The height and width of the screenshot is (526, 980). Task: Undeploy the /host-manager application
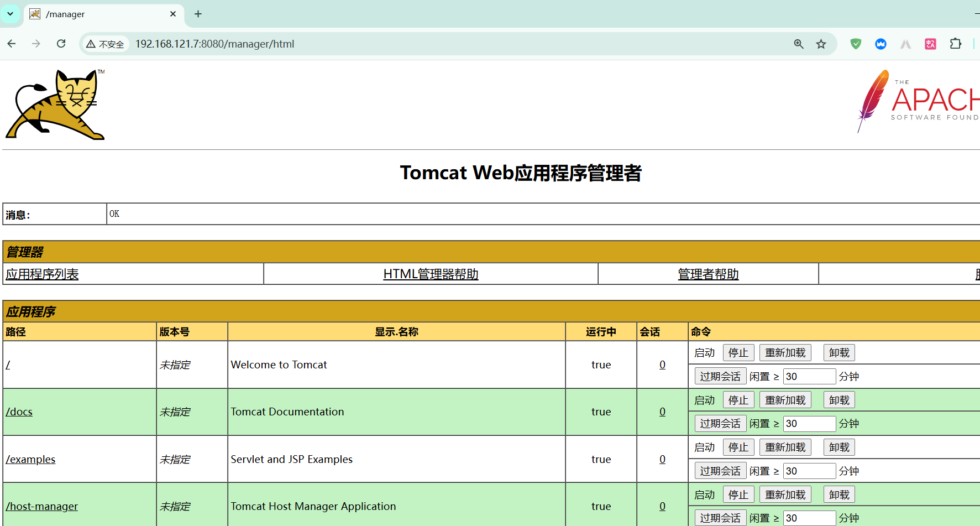(x=839, y=495)
